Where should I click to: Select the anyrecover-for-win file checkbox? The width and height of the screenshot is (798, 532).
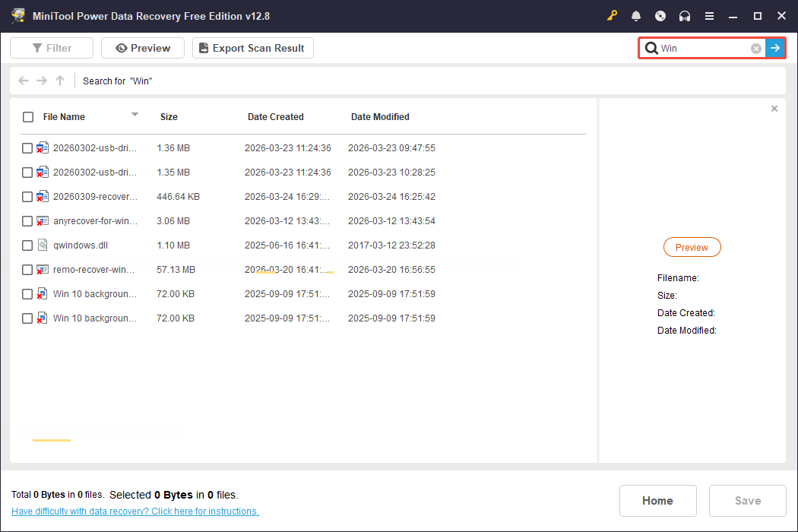[x=27, y=220]
